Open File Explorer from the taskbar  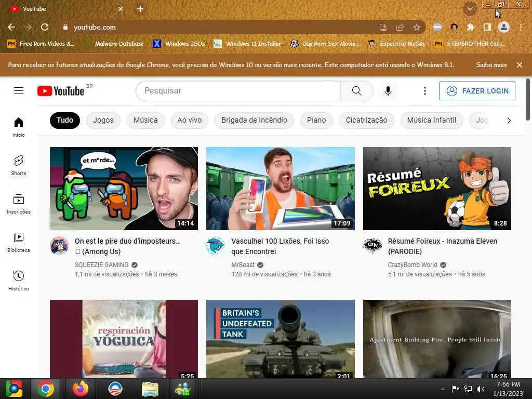[x=150, y=389]
